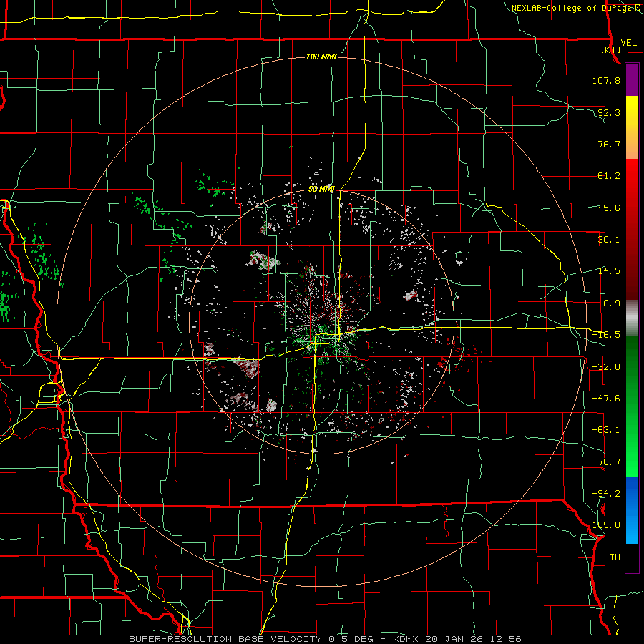Click the -0.9 legend value
Viewport: 644px width, 644px height.
(609, 303)
